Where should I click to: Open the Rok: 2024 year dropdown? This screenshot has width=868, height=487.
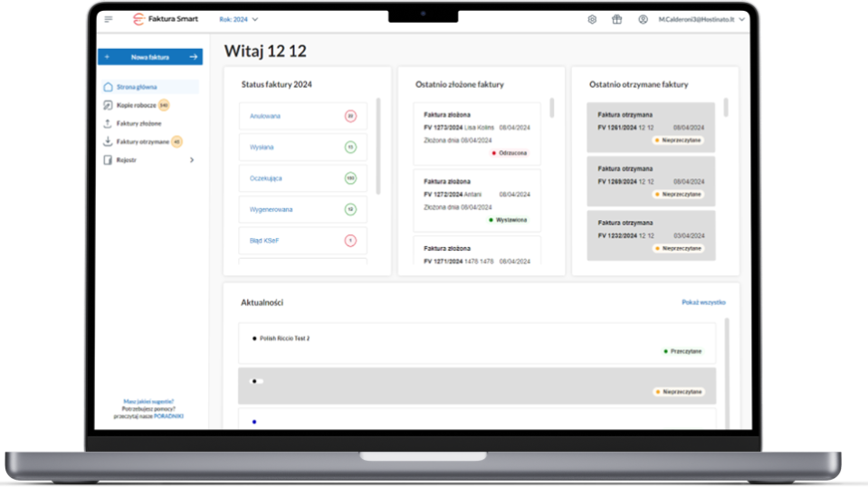pos(238,19)
